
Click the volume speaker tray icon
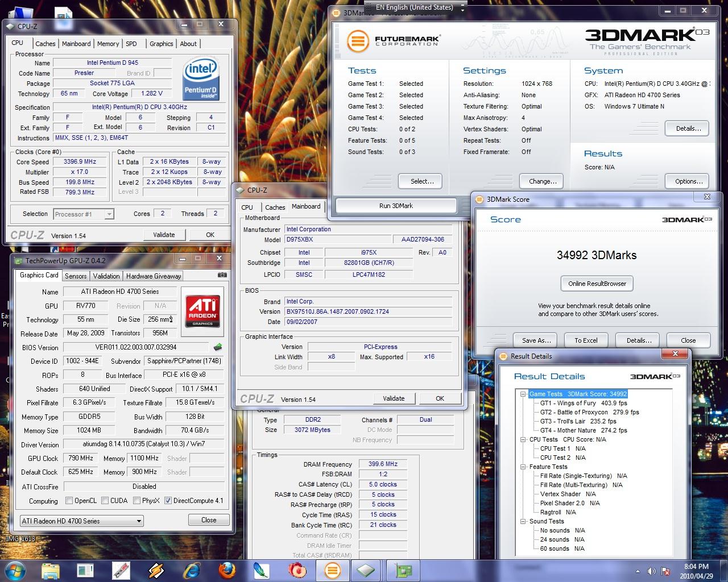click(x=651, y=571)
